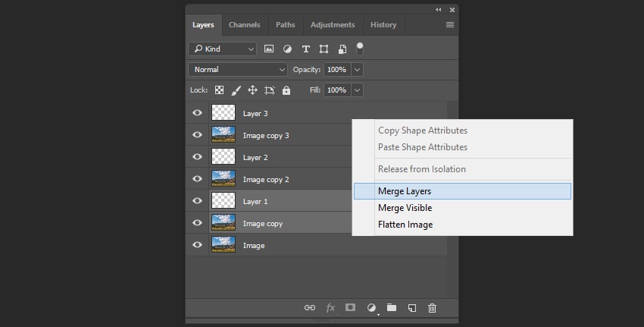Filter layers by type (T) icon
Viewport: 644px width, 327px height.
tap(306, 49)
